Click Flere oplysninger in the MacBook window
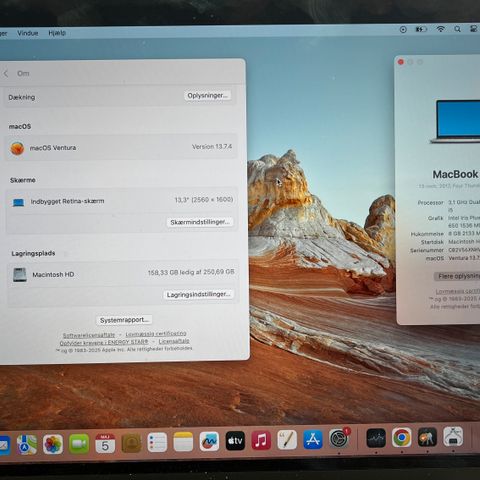This screenshot has width=480, height=480. tap(457, 276)
